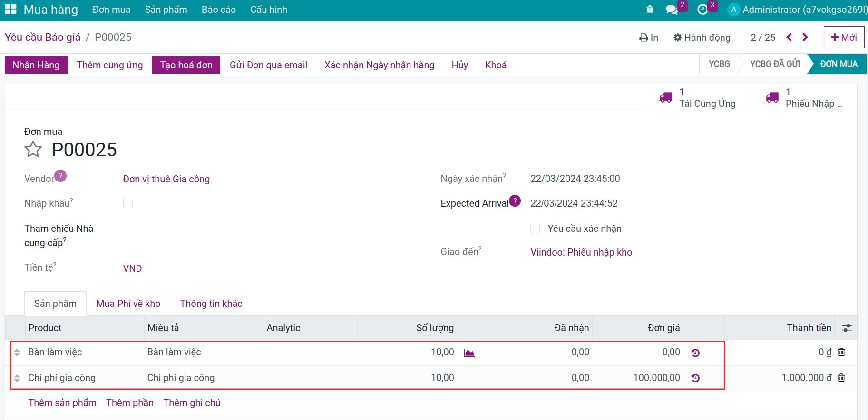The image size is (868, 420).
Task: Click the Ngày xác nhận date field
Action: (575, 179)
